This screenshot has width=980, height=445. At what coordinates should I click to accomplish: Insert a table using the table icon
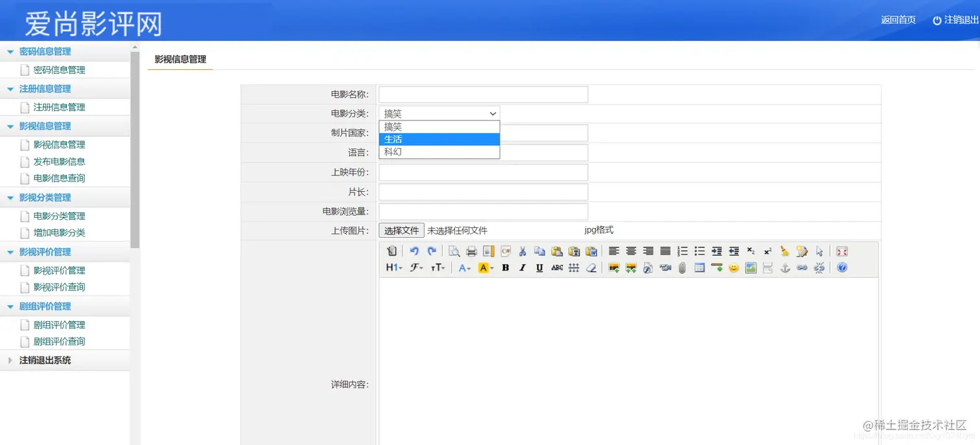click(699, 268)
